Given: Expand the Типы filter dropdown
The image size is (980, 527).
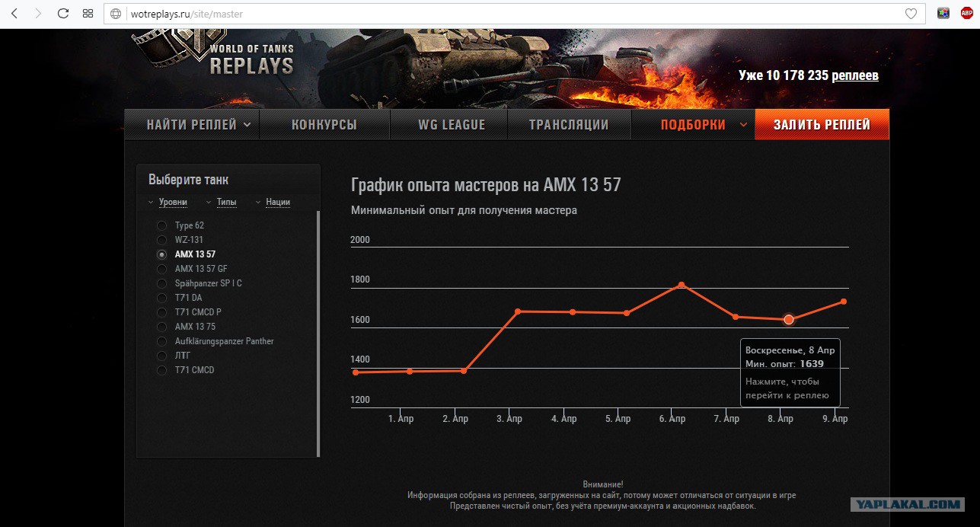Looking at the screenshot, I should [x=221, y=202].
